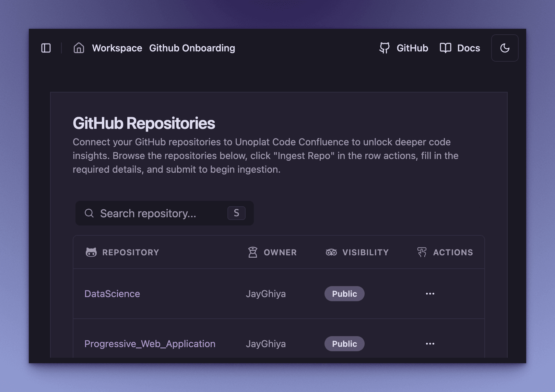Toggle the sidebar panel icon
The image size is (555, 392).
point(47,48)
